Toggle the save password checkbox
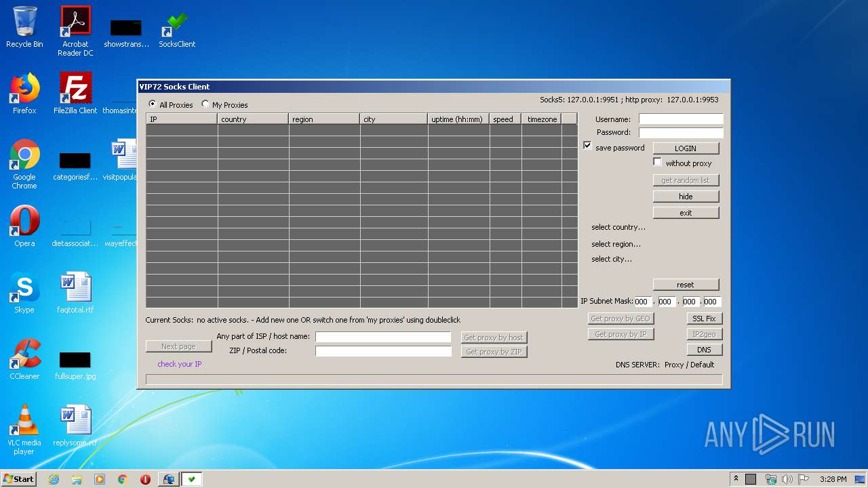 point(587,146)
